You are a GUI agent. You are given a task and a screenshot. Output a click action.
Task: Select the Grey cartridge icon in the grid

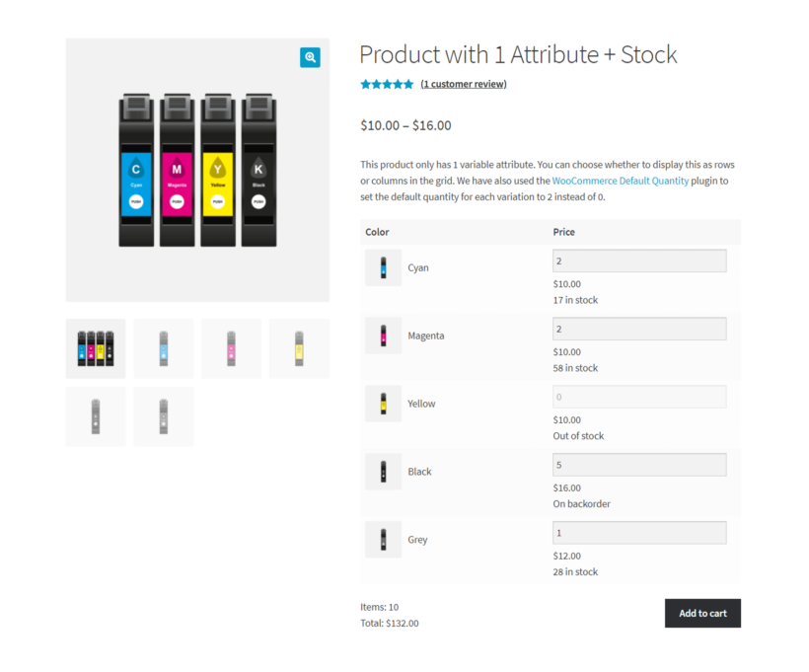(x=383, y=539)
